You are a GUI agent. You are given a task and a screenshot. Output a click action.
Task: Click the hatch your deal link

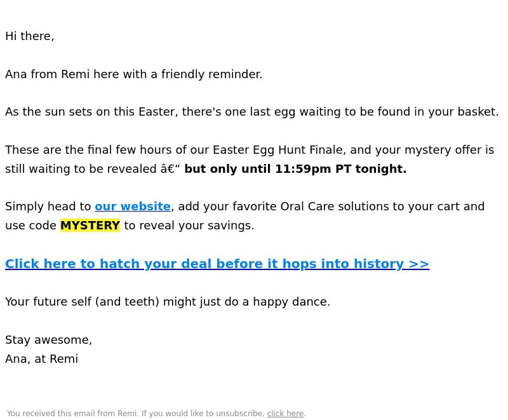(x=217, y=264)
